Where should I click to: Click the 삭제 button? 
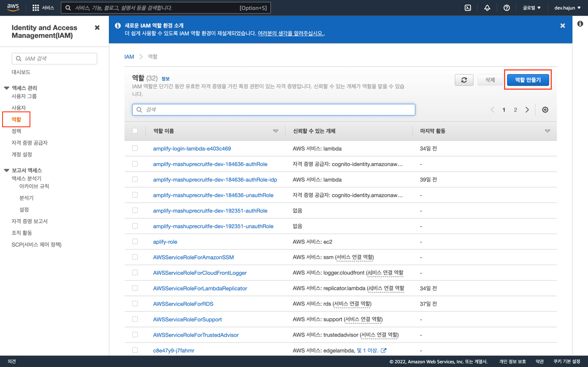click(490, 80)
